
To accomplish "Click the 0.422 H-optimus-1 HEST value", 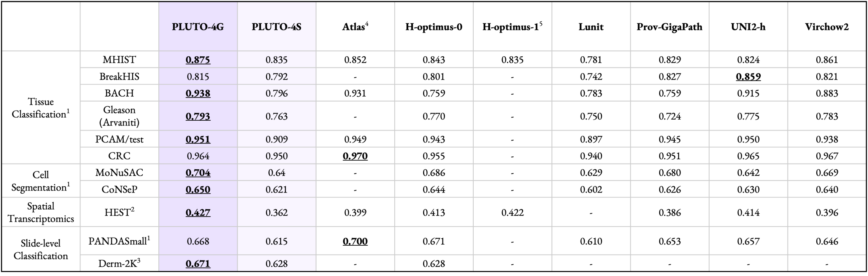I will click(512, 212).
